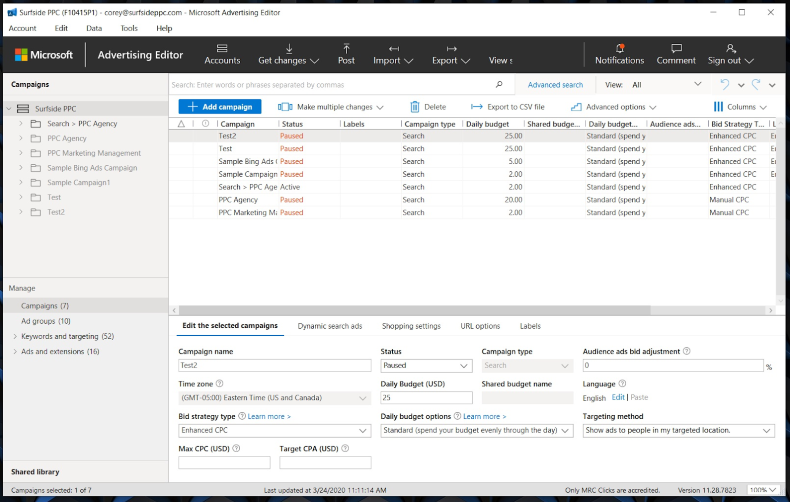Viewport: 790px width, 502px height.
Task: Open the Time zone help icon
Action: click(220, 384)
